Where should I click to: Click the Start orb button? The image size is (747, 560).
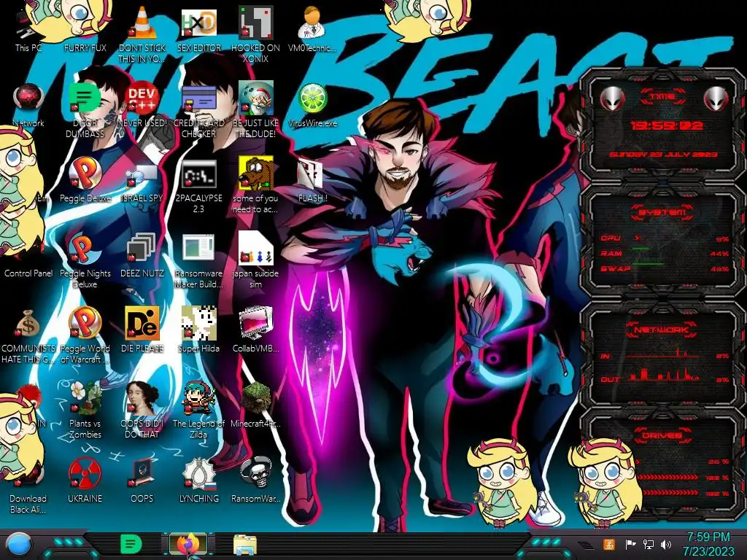(20, 545)
